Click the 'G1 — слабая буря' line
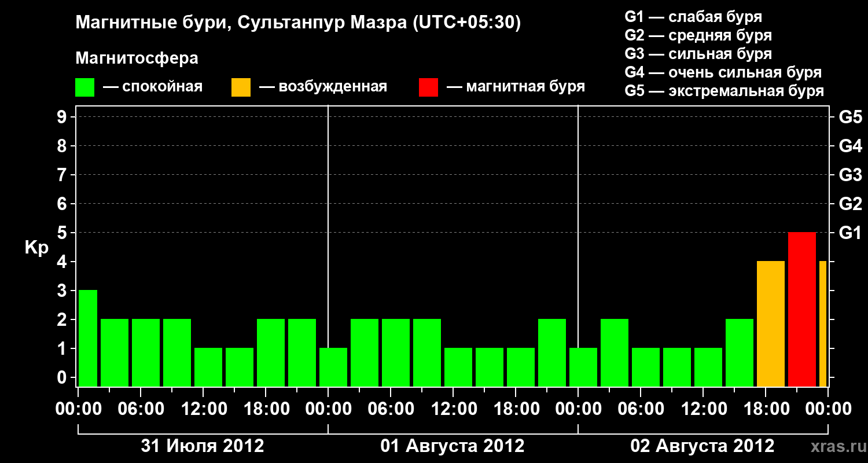The height and width of the screenshot is (463, 868). pos(693,17)
